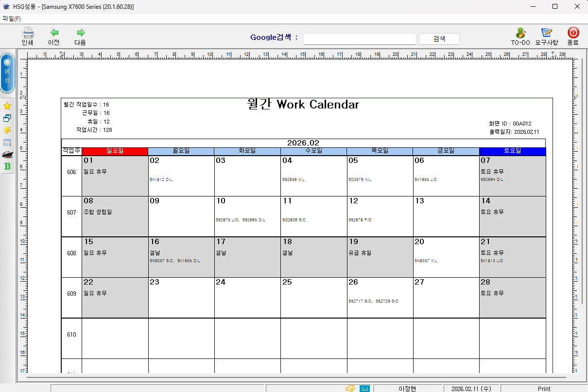Screen dimensions: 588x392
Task: Click the Google검색 text field
Action: 360,39
